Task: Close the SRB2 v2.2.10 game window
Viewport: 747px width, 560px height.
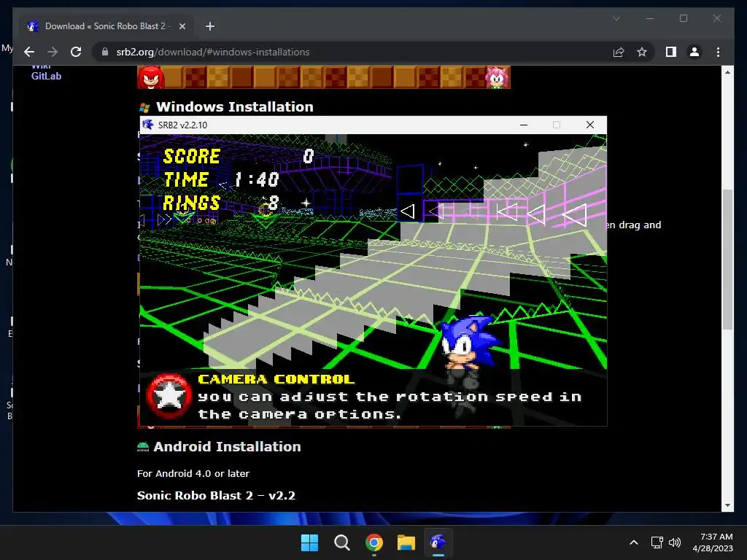Action: [x=589, y=125]
